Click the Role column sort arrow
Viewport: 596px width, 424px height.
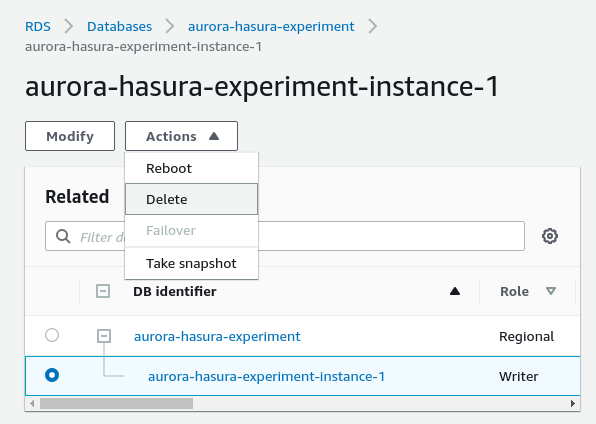point(551,291)
